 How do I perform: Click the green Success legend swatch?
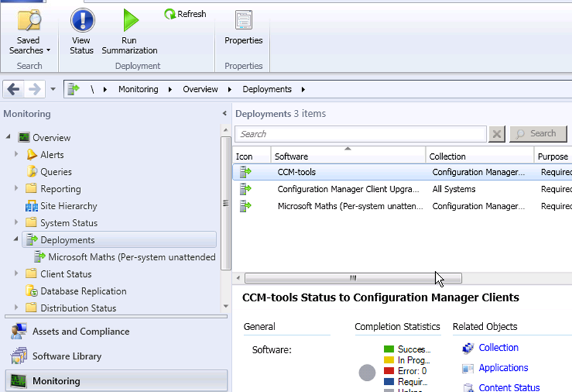389,349
